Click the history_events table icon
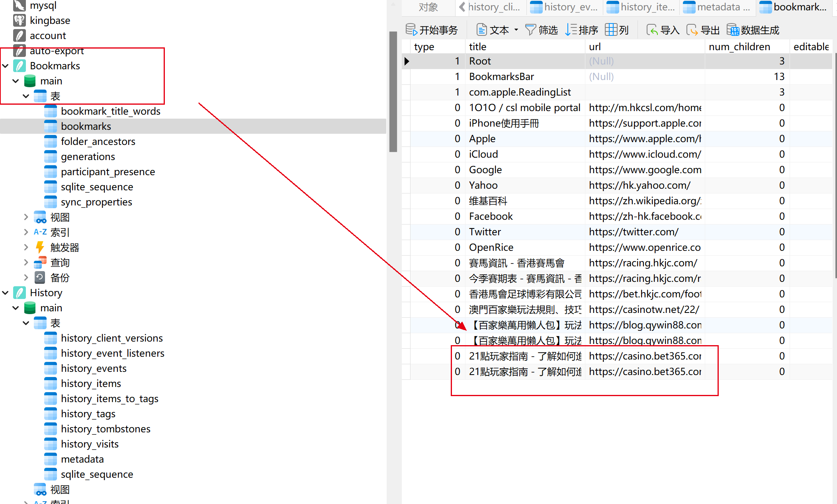 point(51,368)
